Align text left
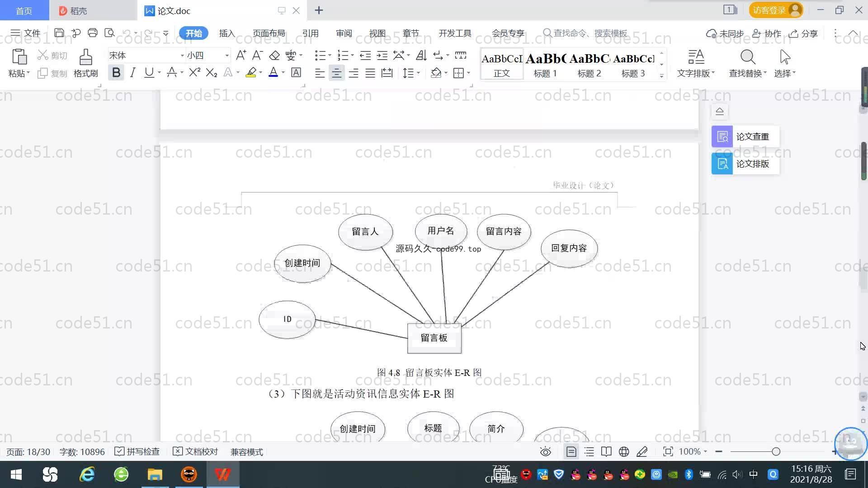This screenshot has width=868, height=488. pos(320,73)
